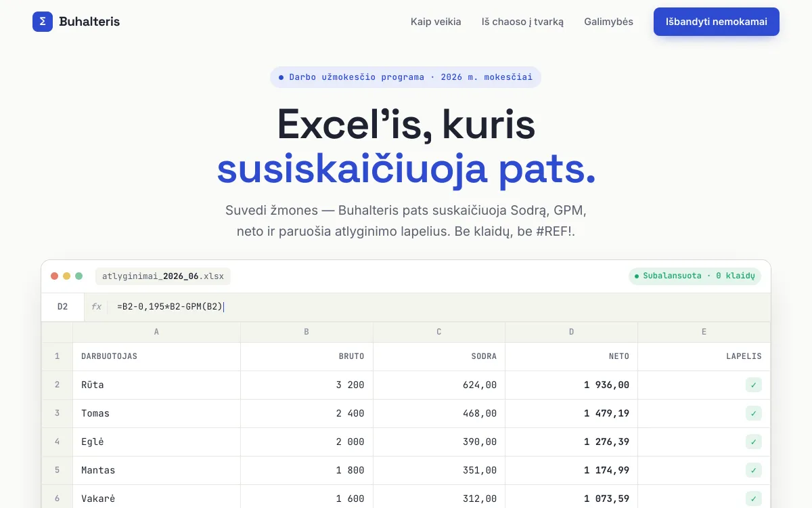This screenshot has height=508, width=812.
Task: Select row 6 header number
Action: [58, 498]
